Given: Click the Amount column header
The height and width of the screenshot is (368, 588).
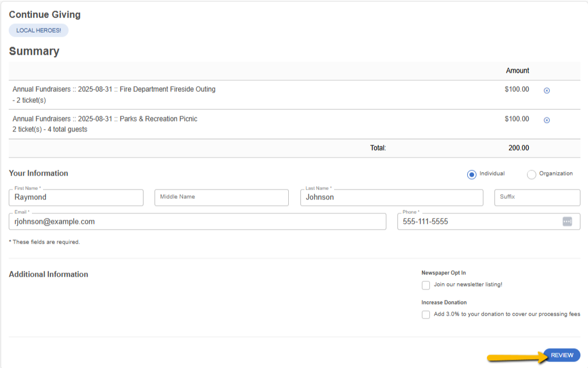Looking at the screenshot, I should (518, 70).
